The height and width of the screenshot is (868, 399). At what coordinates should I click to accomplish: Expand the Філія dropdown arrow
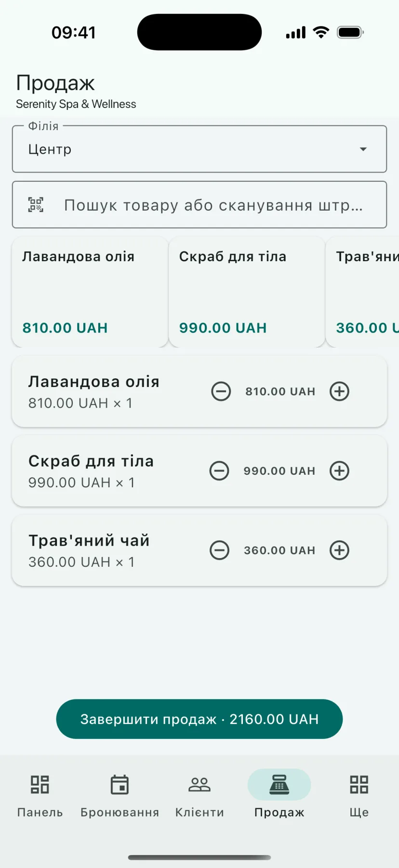363,149
